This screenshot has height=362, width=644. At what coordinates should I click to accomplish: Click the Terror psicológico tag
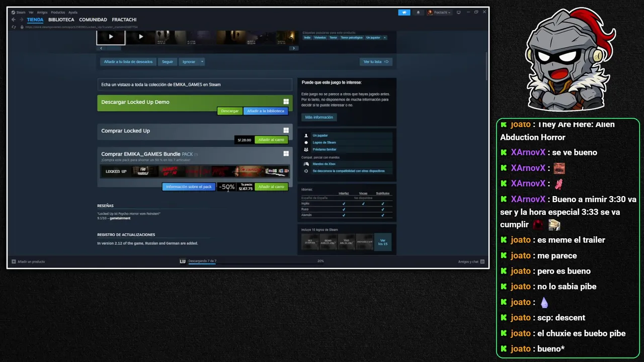pos(352,37)
